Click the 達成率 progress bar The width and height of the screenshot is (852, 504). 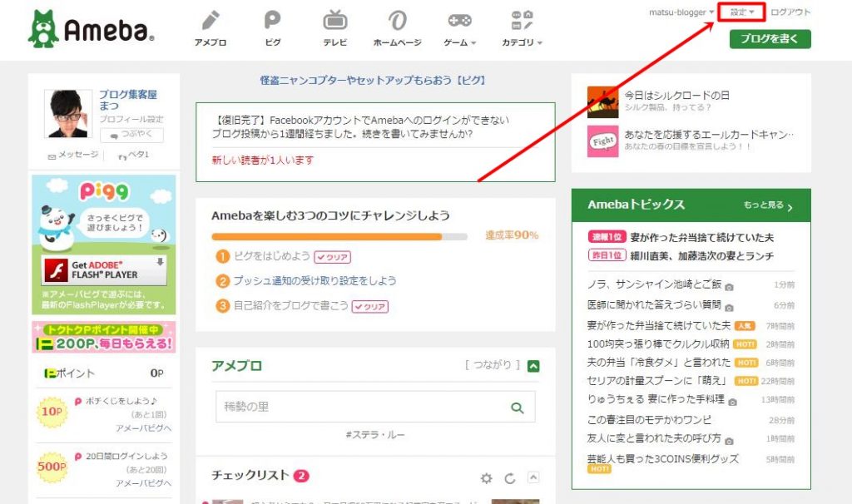pyautogui.click(x=339, y=237)
